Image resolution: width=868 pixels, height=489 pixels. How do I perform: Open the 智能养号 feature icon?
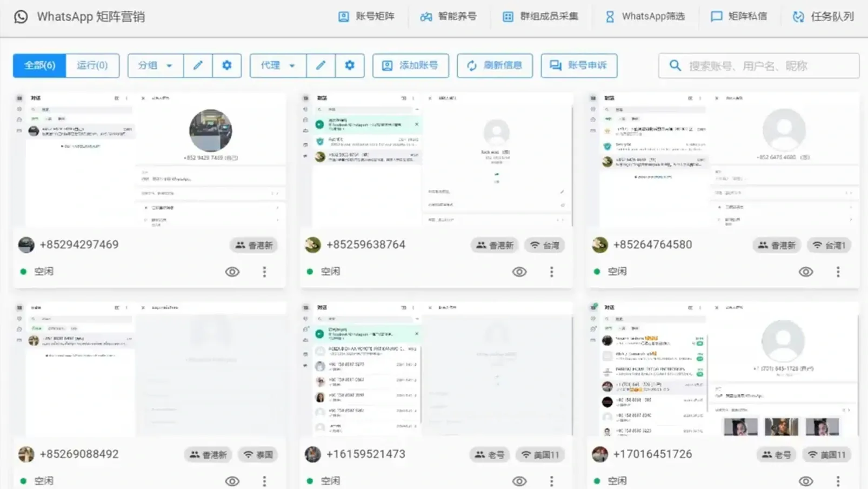click(x=425, y=16)
